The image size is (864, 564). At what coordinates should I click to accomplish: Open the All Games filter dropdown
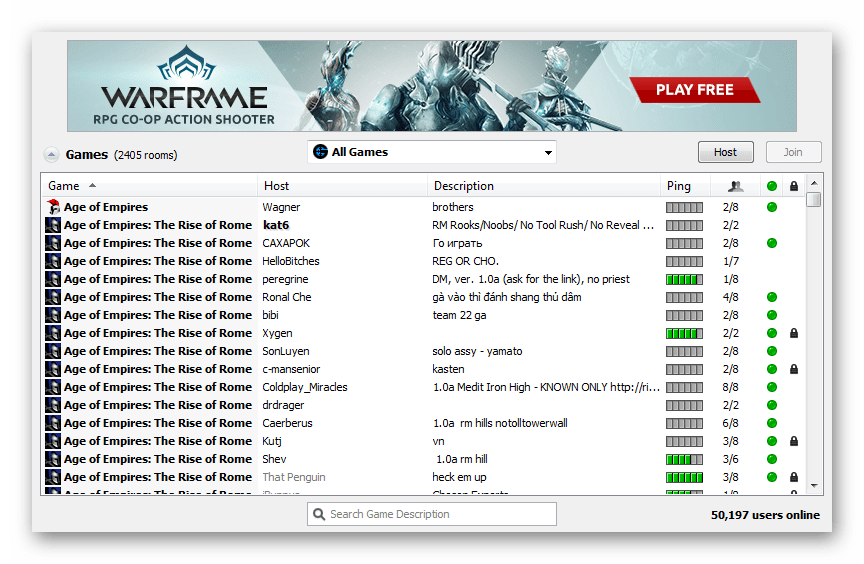pos(431,152)
